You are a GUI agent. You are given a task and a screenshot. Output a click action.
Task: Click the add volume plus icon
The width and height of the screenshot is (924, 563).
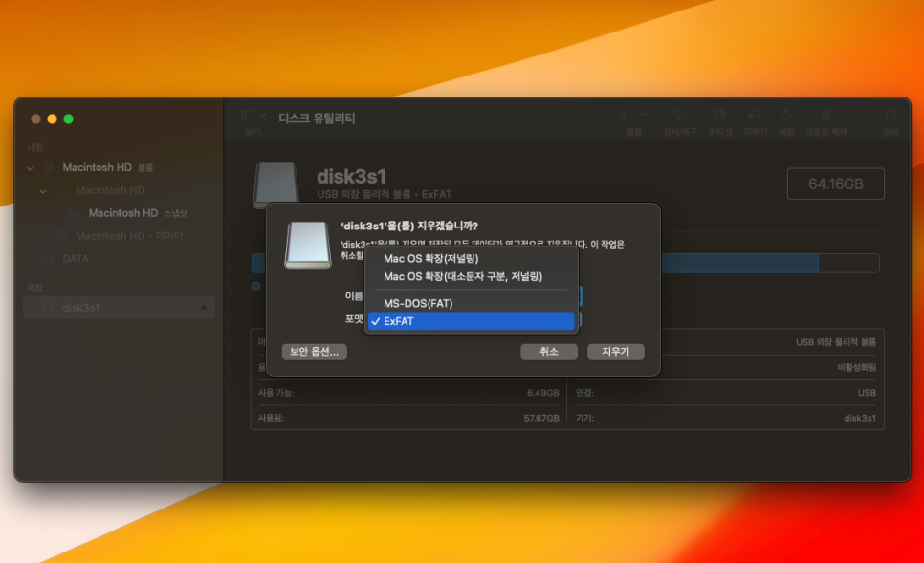[x=624, y=115]
